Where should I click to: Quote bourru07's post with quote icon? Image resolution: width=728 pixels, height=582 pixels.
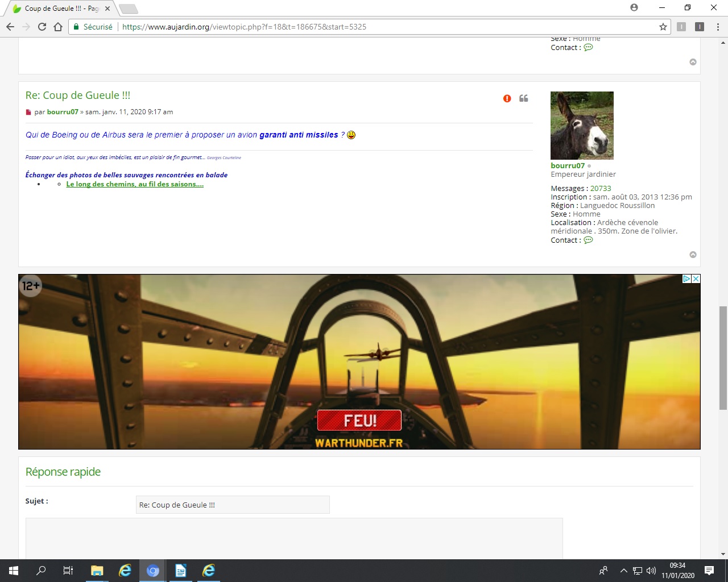[524, 98]
